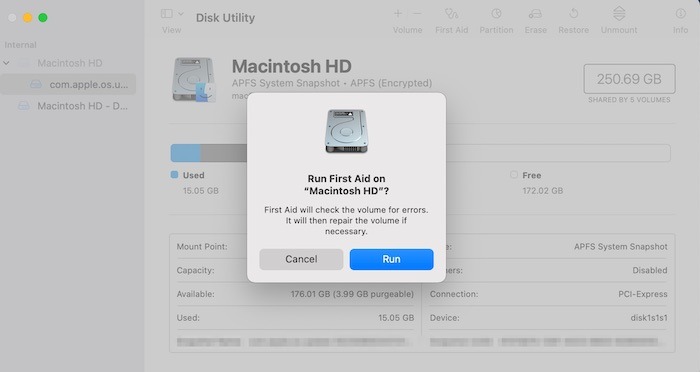Click the Restore toolbar icon
This screenshot has width=700, height=372.
coord(574,14)
